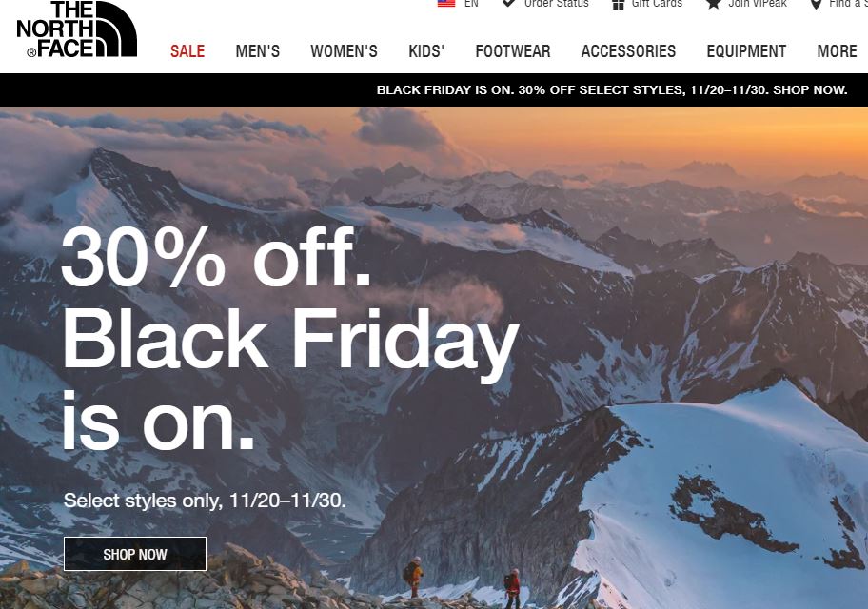Click the Order Status checkmark icon
868x609 pixels.
coord(508,3)
